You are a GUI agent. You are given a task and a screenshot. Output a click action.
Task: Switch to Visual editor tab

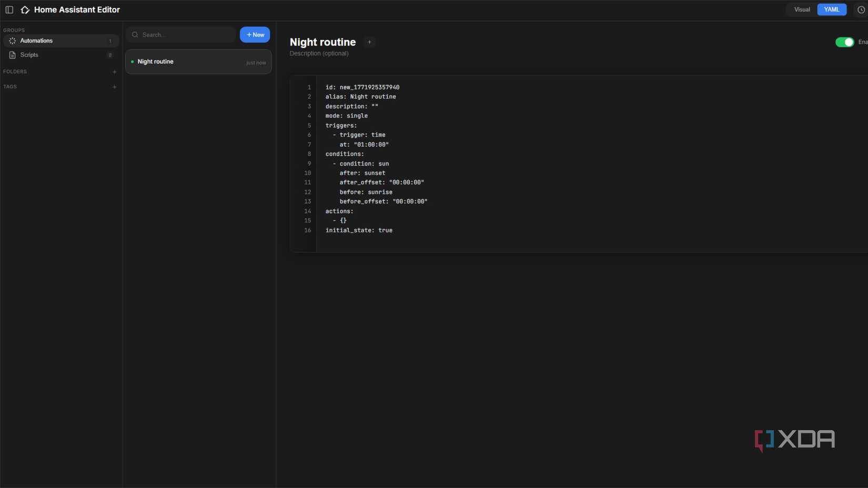[x=802, y=9]
